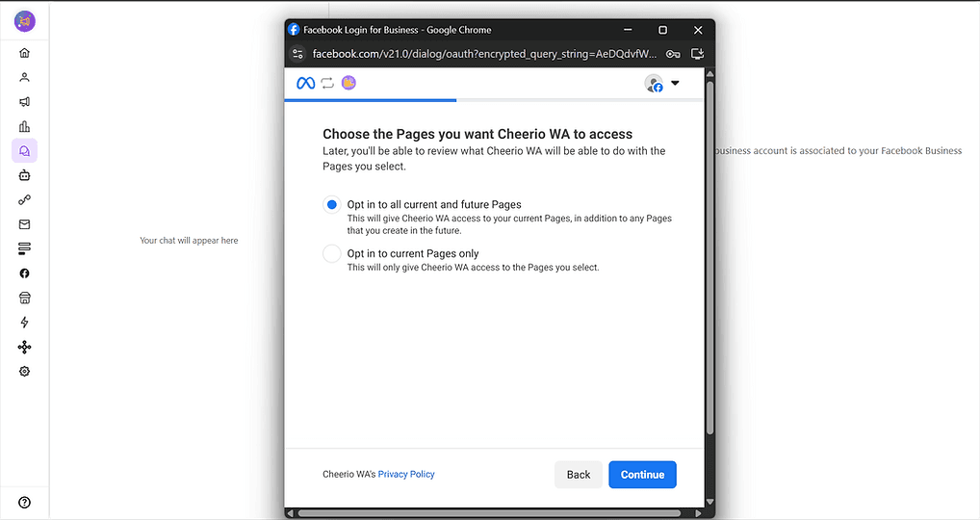The image size is (980, 520).
Task: Open the Store shop icon in sidebar
Action: click(x=24, y=299)
